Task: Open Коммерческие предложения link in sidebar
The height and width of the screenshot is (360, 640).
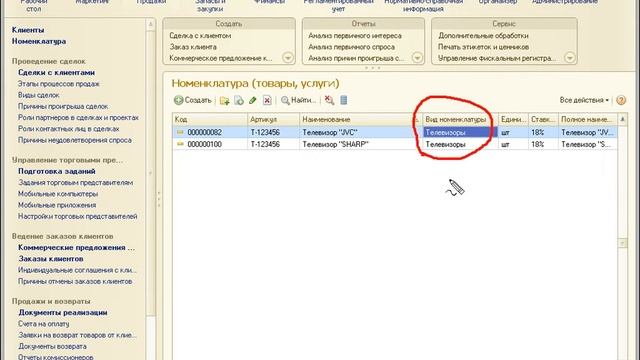Action: coord(76,248)
